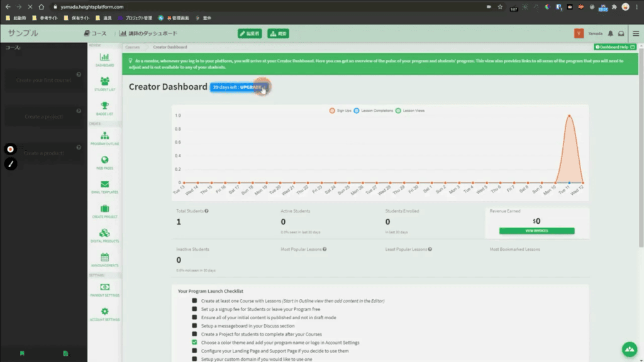Click 'Create a product!' placeholder
Image resolution: width=644 pixels, height=362 pixels.
pos(43,153)
